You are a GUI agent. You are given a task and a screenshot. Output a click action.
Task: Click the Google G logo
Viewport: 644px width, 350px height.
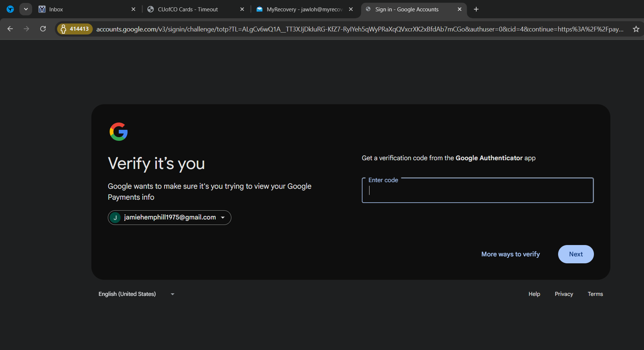pyautogui.click(x=118, y=132)
